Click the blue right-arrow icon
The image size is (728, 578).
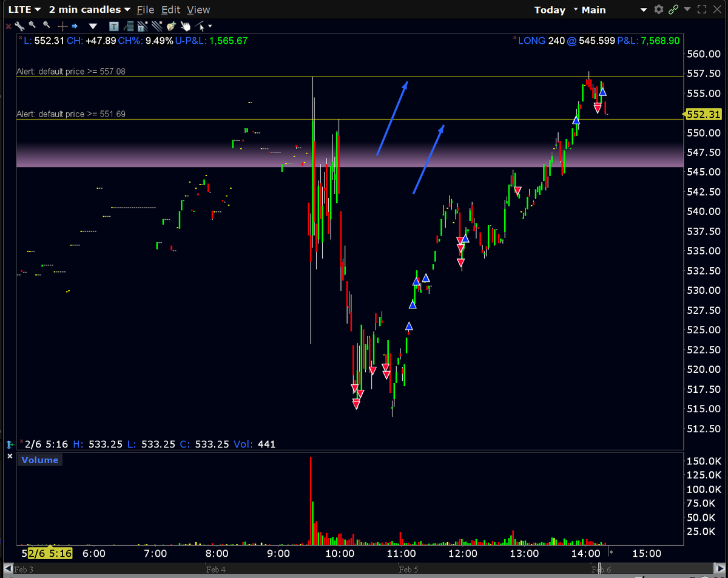[75, 26]
